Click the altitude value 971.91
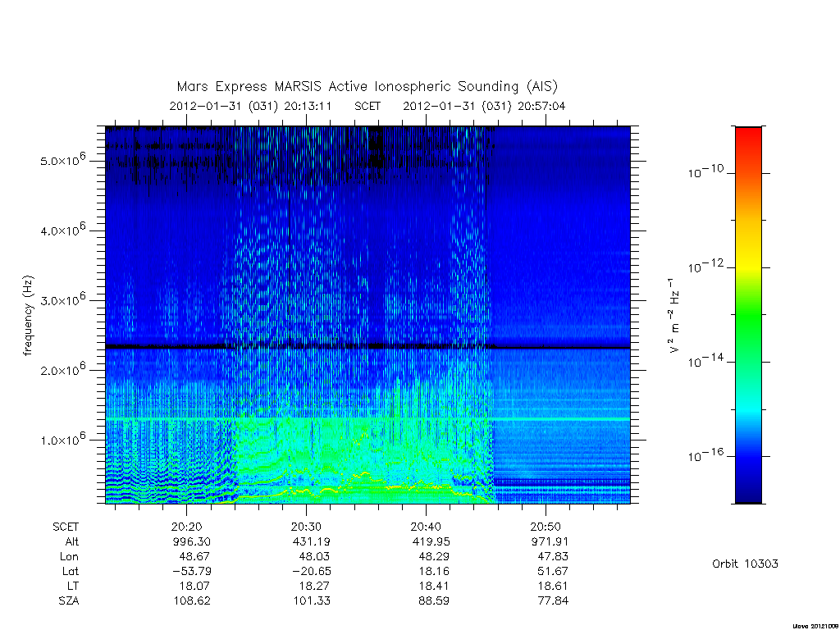The width and height of the screenshot is (840, 630). [x=550, y=541]
